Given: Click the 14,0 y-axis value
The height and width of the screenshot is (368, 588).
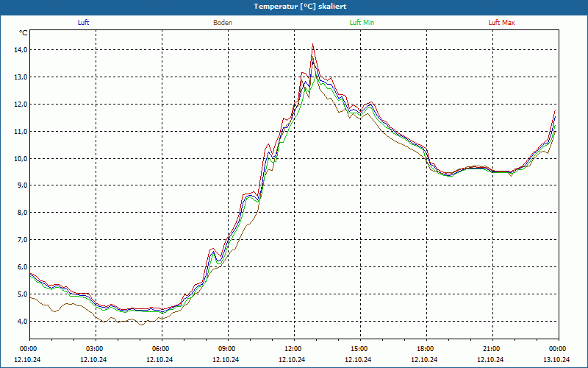Looking at the screenshot, I should click(x=21, y=50).
